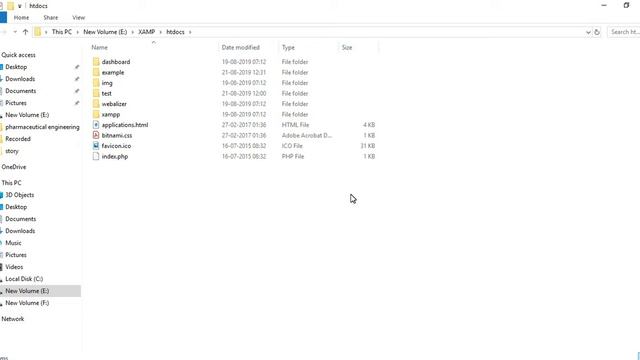The width and height of the screenshot is (640, 360).
Task: Sort files by Date modified column
Action: [240, 47]
